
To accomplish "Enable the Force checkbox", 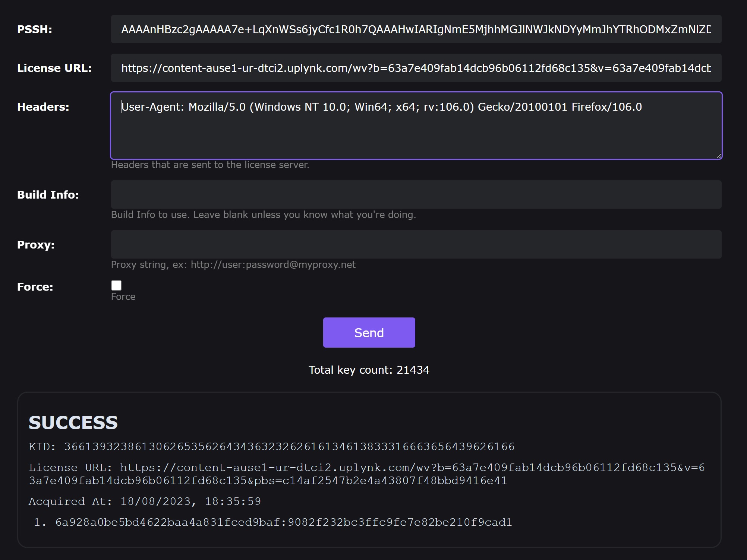I will [116, 285].
